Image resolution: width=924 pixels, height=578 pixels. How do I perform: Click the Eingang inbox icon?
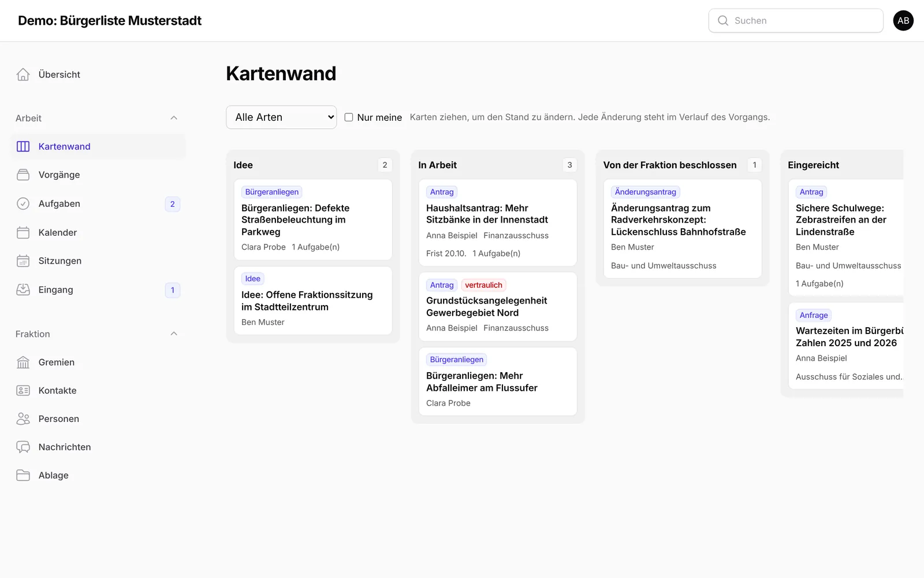click(x=23, y=290)
